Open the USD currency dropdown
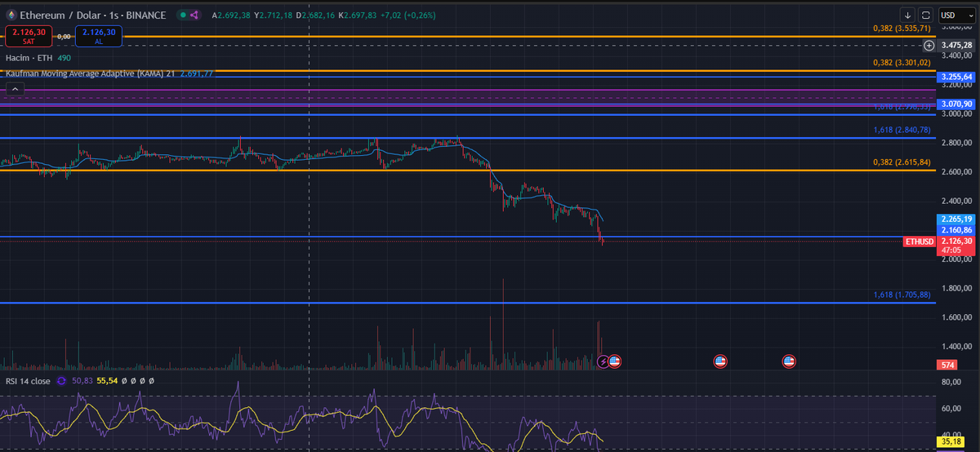The image size is (980, 452). tap(956, 15)
